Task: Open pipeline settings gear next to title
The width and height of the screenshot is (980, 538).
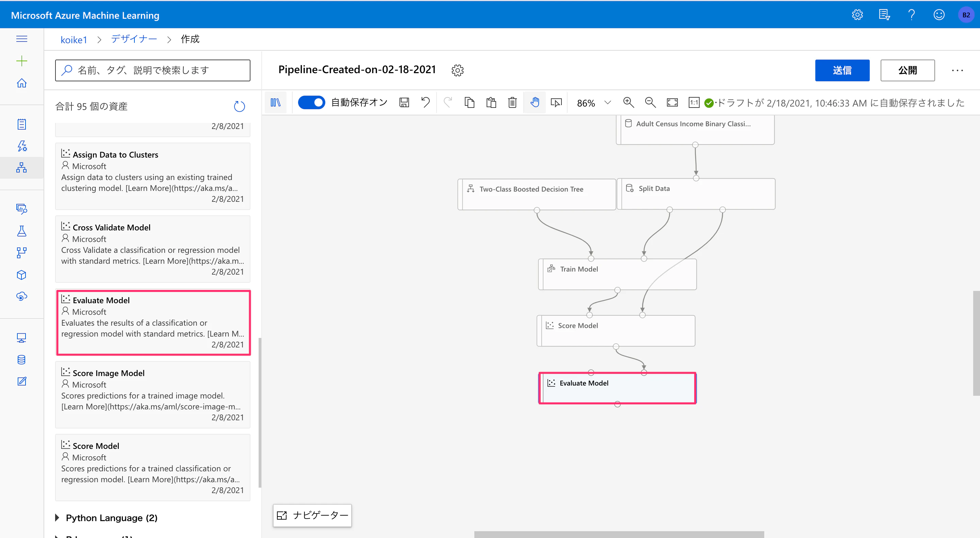Action: coord(457,70)
